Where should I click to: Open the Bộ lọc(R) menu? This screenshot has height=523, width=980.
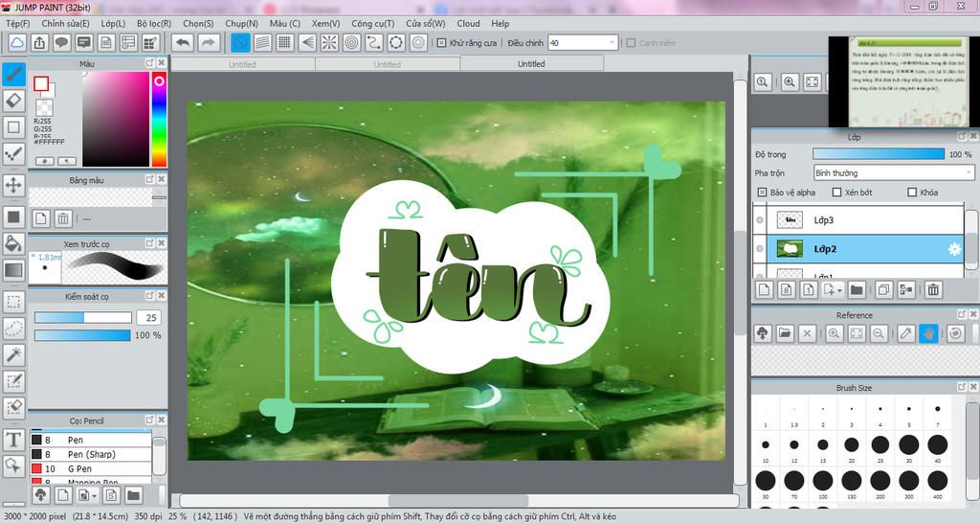point(154,23)
